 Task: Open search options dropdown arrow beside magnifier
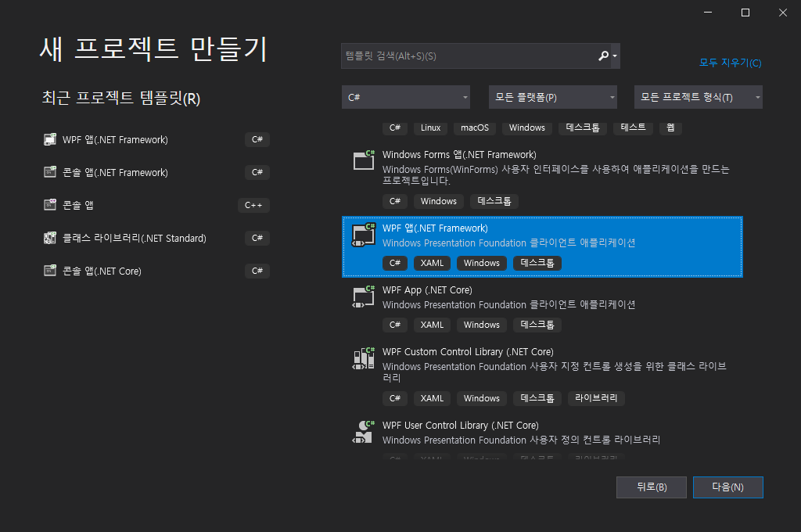coord(615,56)
